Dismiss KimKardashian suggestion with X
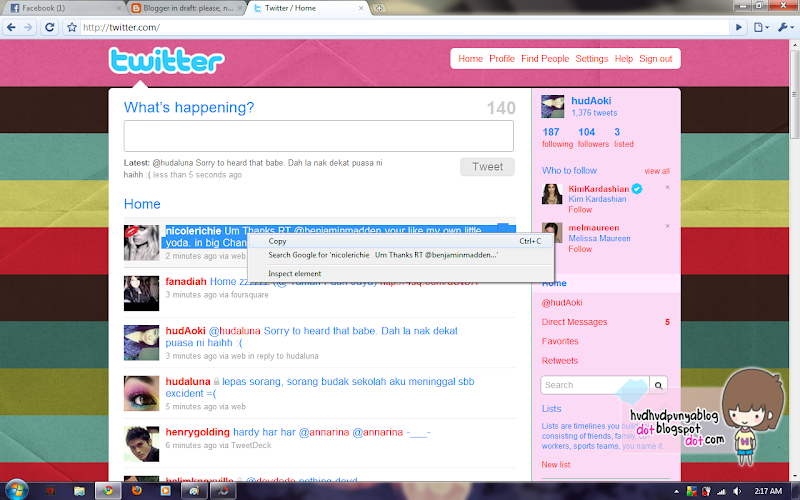Image resolution: width=800 pixels, height=500 pixels. click(x=667, y=187)
